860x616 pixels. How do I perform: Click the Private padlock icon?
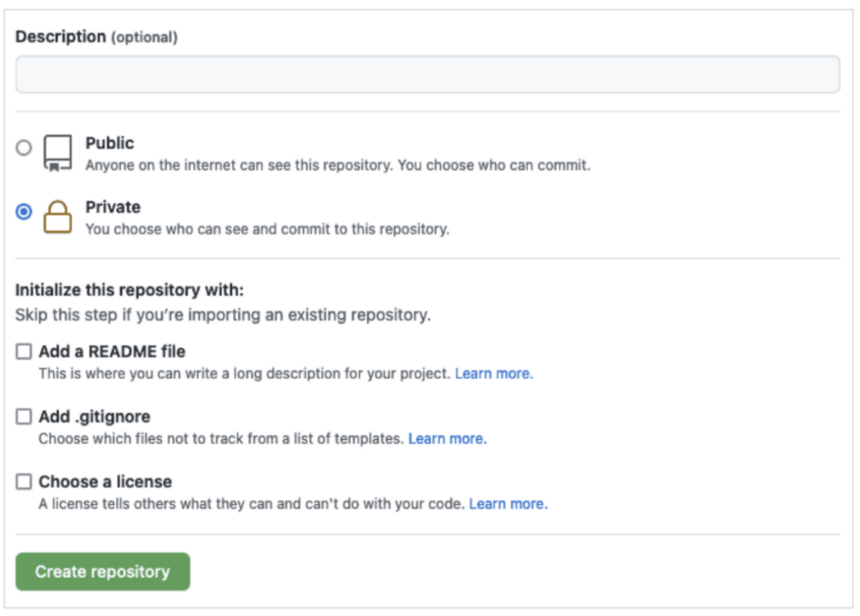[56, 217]
